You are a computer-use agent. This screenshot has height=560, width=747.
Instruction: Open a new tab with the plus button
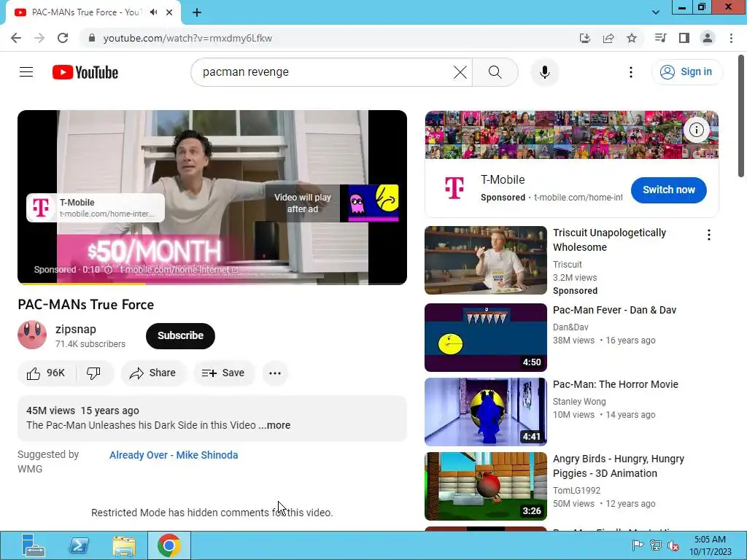click(x=197, y=12)
